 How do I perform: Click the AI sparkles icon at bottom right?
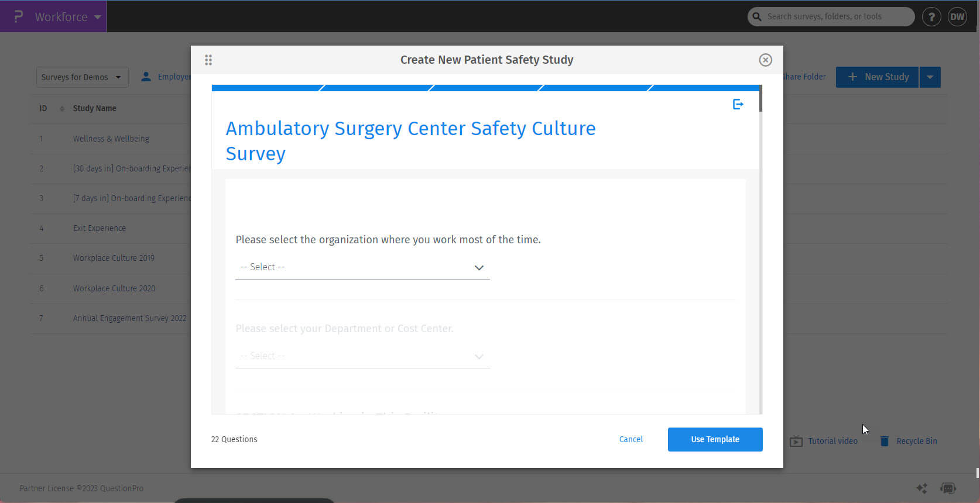pyautogui.click(x=922, y=488)
